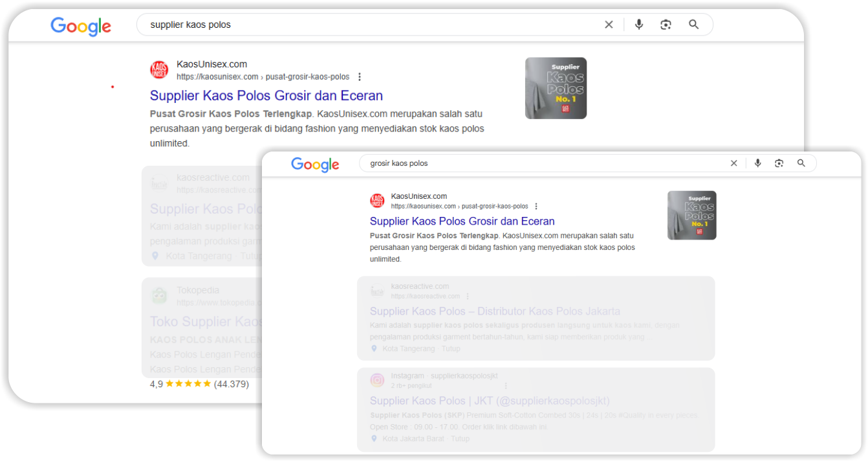Open image search lens in 'supplier kaos polos' window
Image resolution: width=868 pixels, height=461 pixels.
click(x=666, y=25)
